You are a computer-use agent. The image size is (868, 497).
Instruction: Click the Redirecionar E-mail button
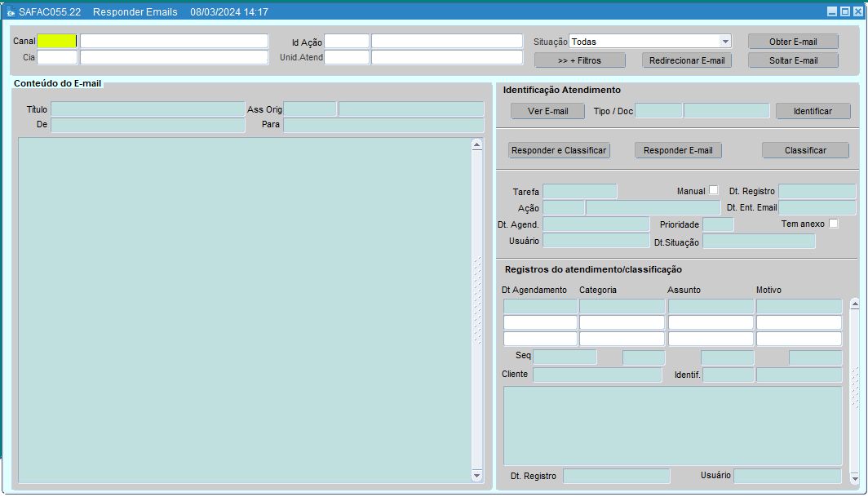click(x=686, y=60)
